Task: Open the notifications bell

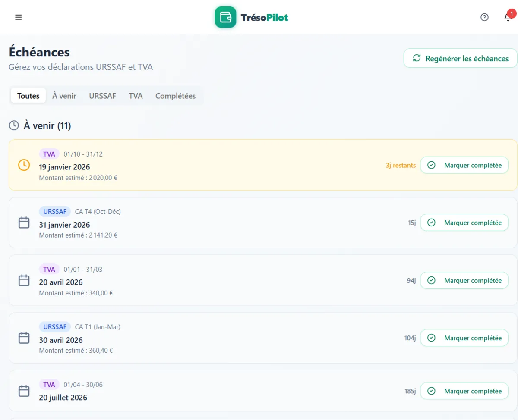Action: (508, 17)
